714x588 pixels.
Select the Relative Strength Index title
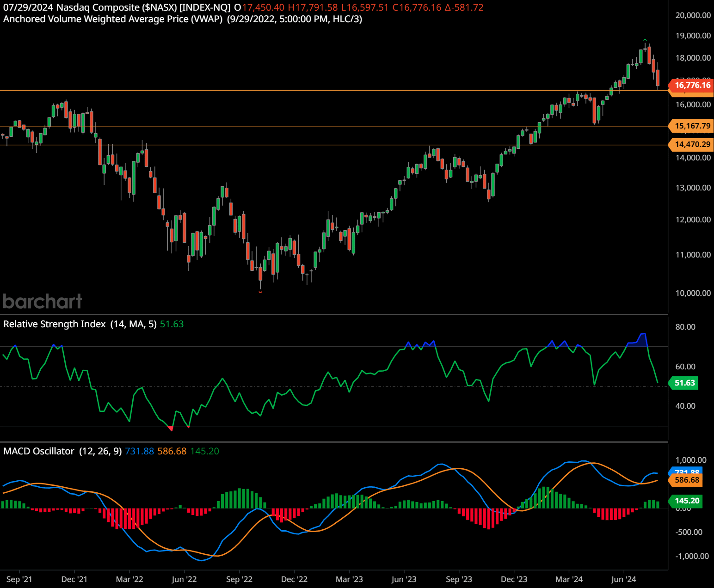pyautogui.click(x=55, y=324)
